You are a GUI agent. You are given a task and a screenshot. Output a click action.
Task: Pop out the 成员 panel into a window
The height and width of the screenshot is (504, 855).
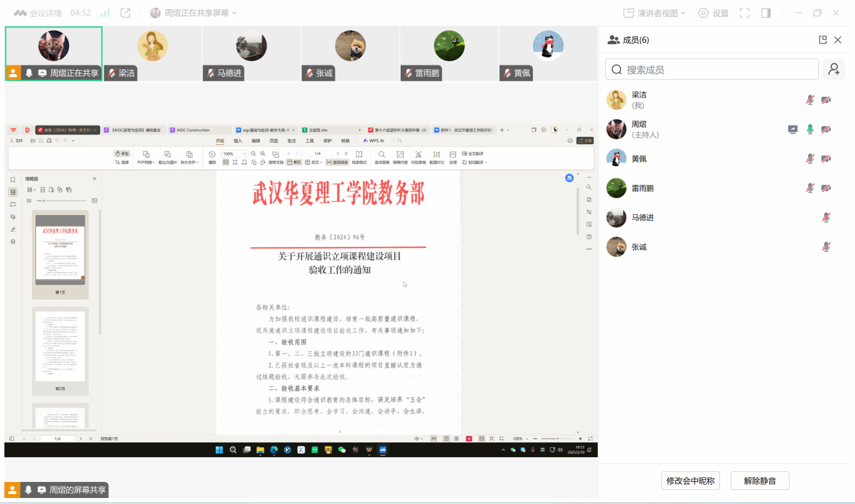[823, 40]
